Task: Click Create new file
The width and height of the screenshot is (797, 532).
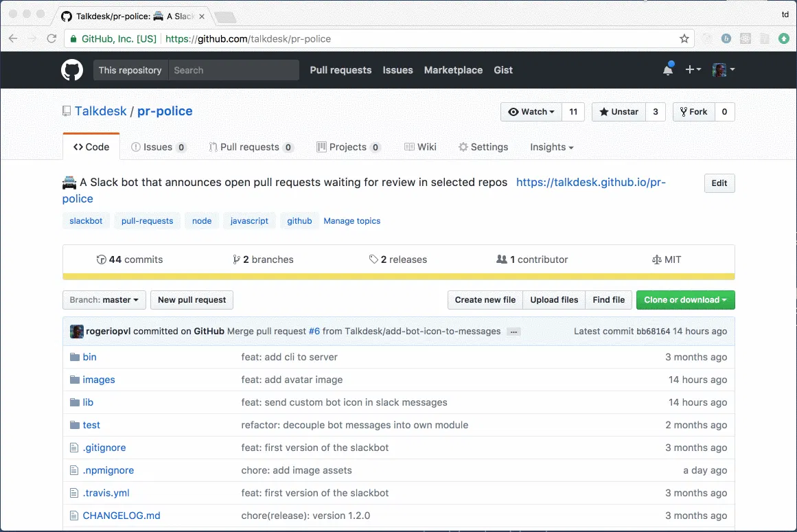Action: [485, 300]
